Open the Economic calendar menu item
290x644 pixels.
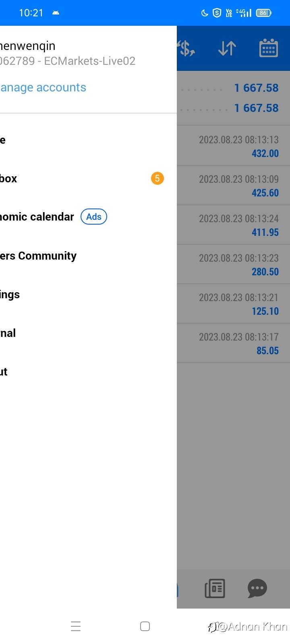click(x=37, y=217)
